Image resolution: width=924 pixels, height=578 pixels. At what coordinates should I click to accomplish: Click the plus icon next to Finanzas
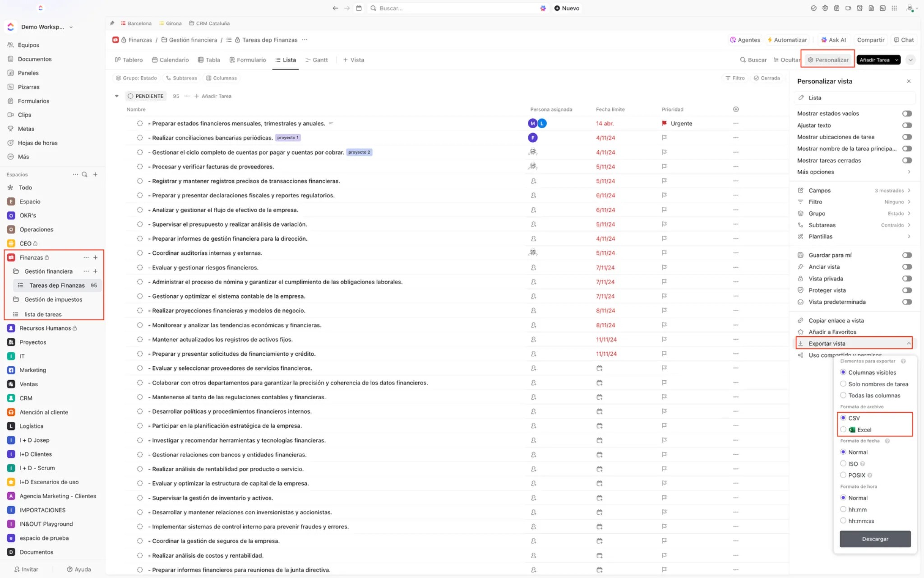95,257
